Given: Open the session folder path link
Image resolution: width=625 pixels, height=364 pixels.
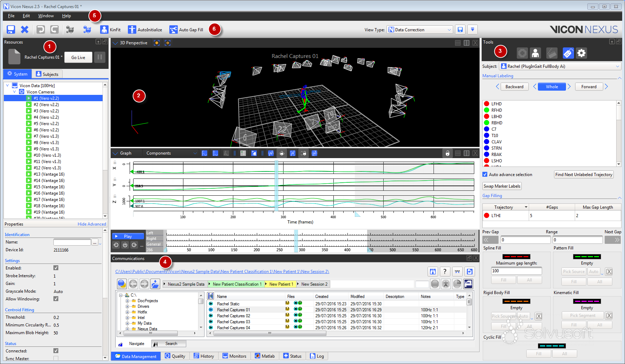Looking at the screenshot, I should click(x=222, y=272).
